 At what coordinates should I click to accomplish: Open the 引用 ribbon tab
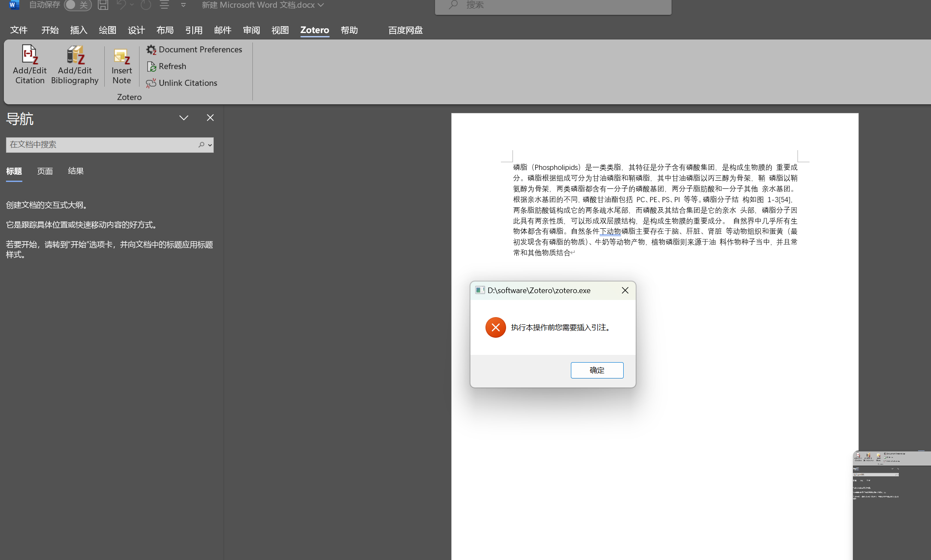click(194, 30)
